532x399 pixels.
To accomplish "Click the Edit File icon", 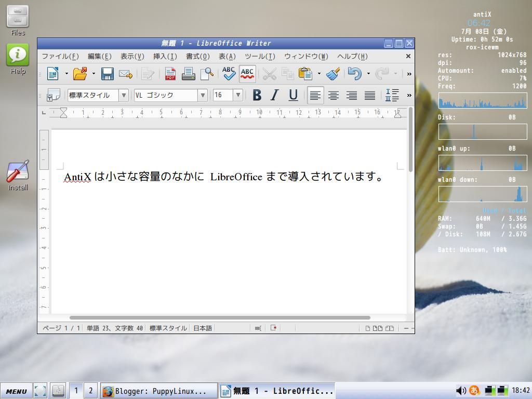I will pyautogui.click(x=148, y=74).
